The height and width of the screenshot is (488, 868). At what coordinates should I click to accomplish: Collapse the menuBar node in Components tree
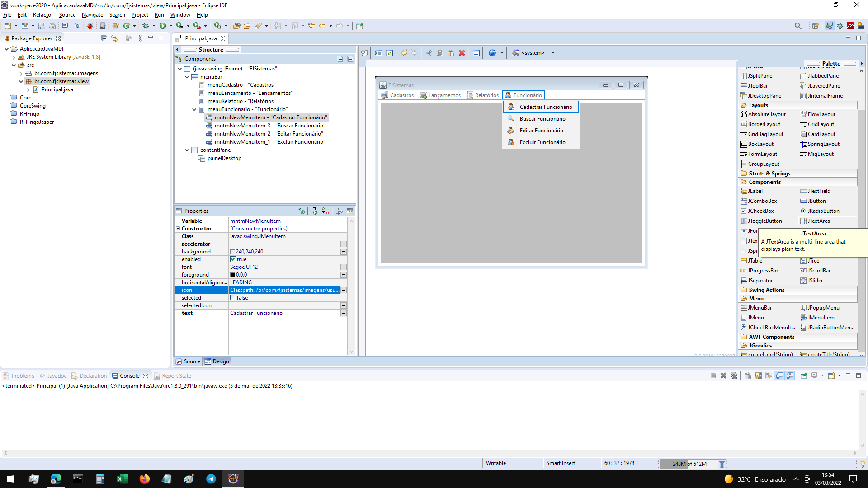tap(187, 77)
